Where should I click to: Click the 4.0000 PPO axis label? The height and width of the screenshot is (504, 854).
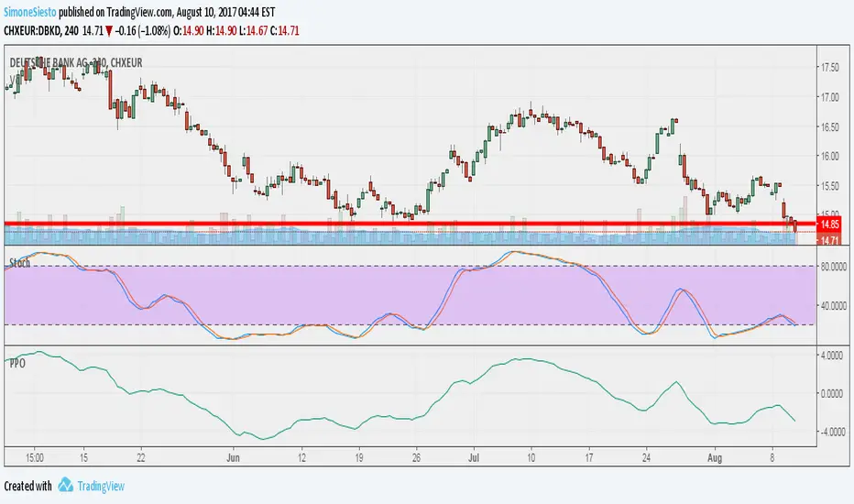[832, 356]
